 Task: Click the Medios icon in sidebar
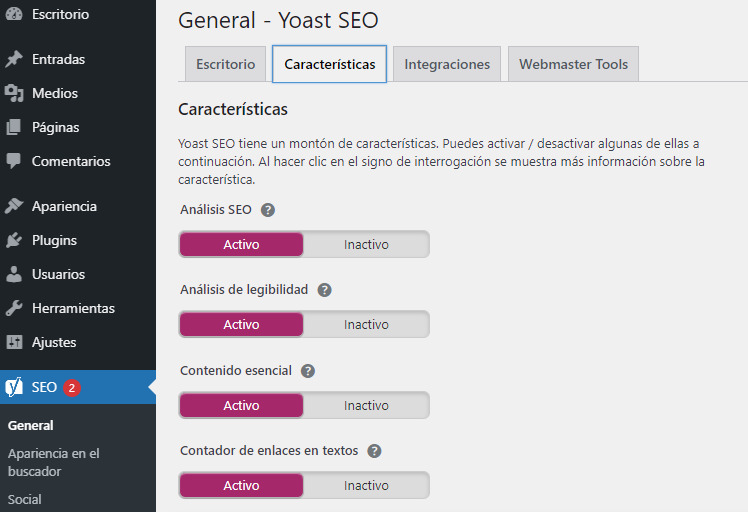tap(14, 93)
